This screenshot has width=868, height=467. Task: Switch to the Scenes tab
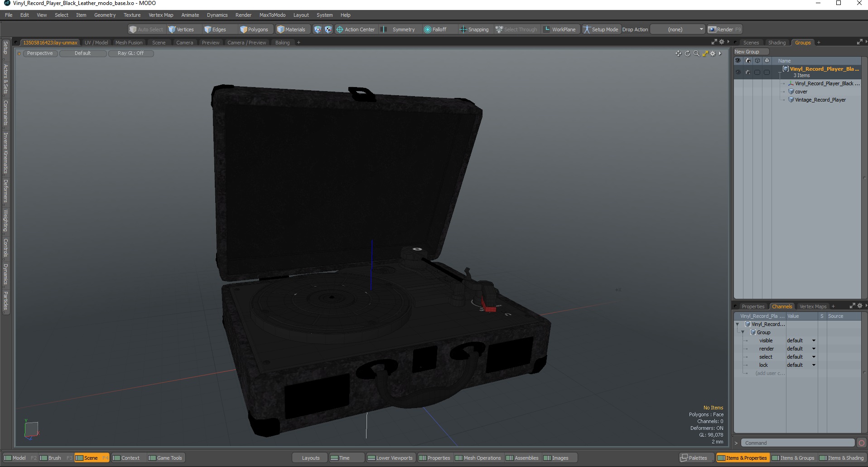(751, 43)
